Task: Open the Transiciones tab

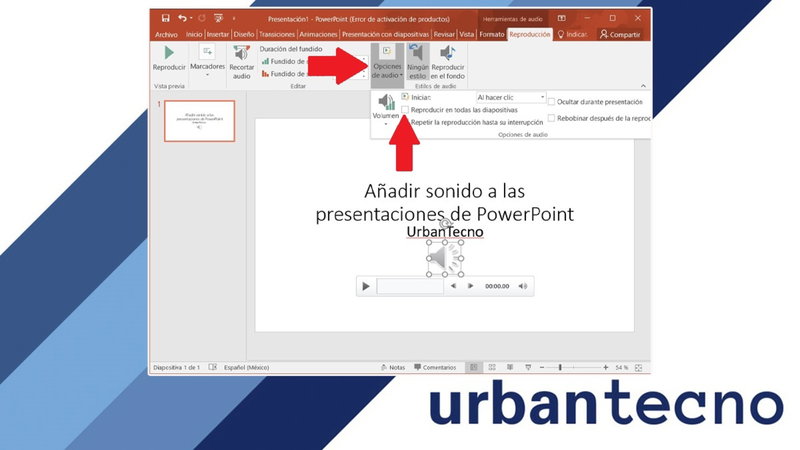Action: coord(277,35)
